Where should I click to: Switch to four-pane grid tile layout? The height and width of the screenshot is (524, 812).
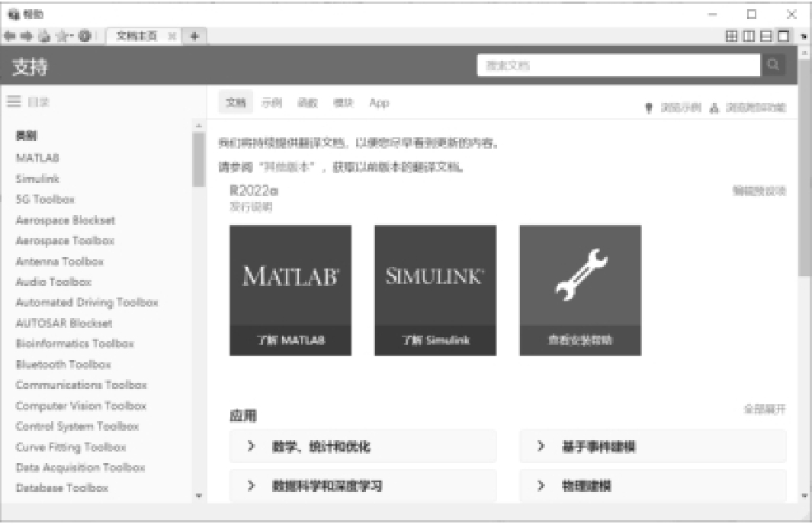point(731,36)
